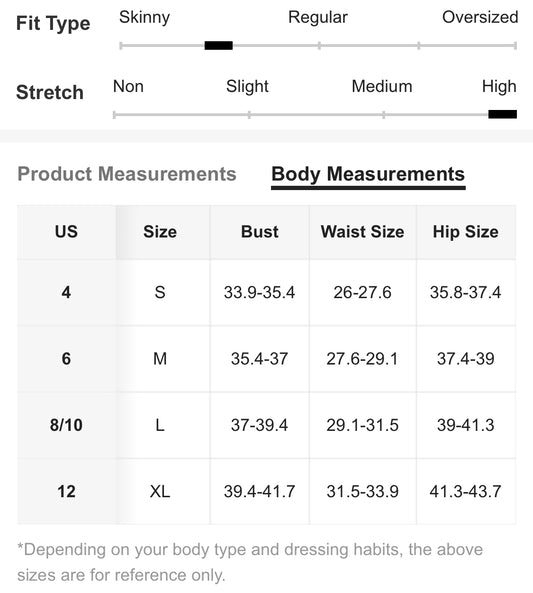Click the Hip Size column header
This screenshot has height=593, width=533.
coord(466,232)
